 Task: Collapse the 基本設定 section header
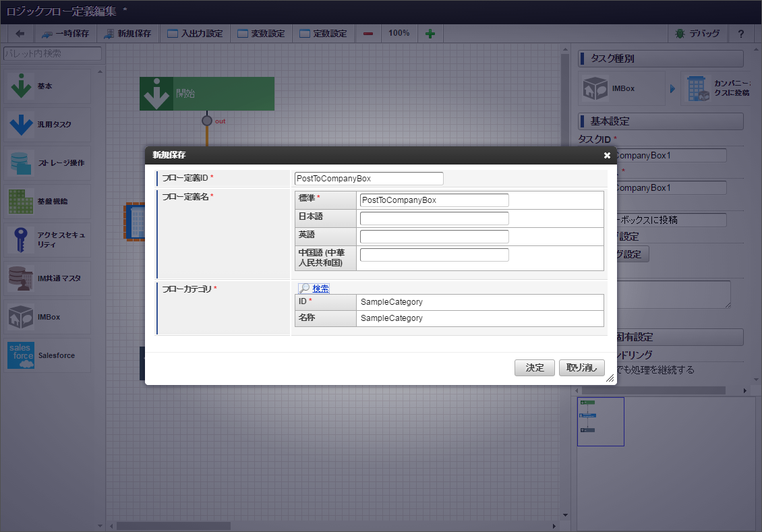(661, 121)
